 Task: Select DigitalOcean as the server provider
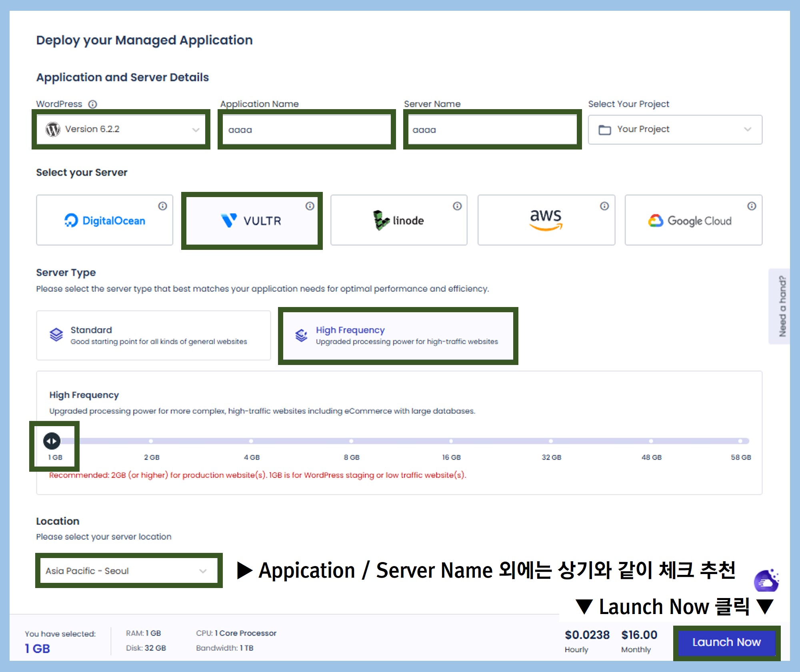(105, 220)
